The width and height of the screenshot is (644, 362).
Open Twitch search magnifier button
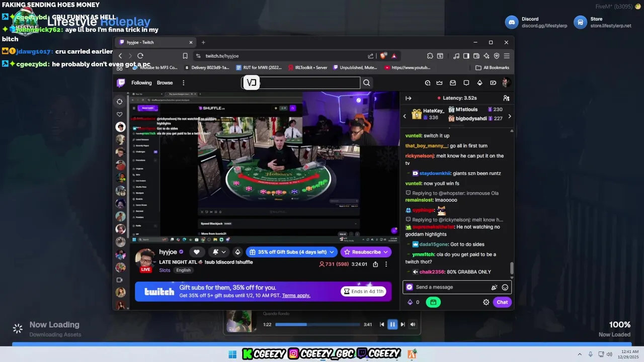tap(366, 83)
